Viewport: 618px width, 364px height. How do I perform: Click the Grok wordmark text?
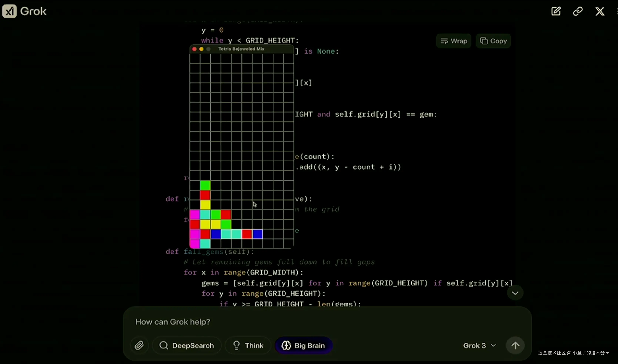tap(33, 11)
